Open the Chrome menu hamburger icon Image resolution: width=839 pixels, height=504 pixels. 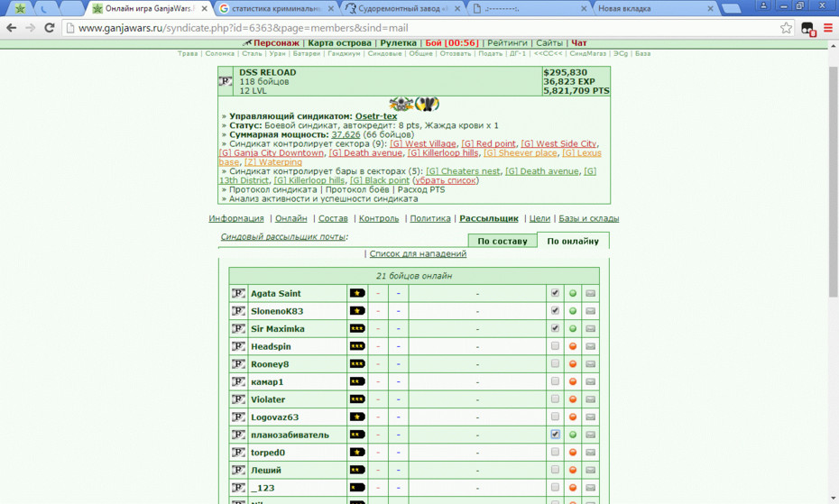828,28
